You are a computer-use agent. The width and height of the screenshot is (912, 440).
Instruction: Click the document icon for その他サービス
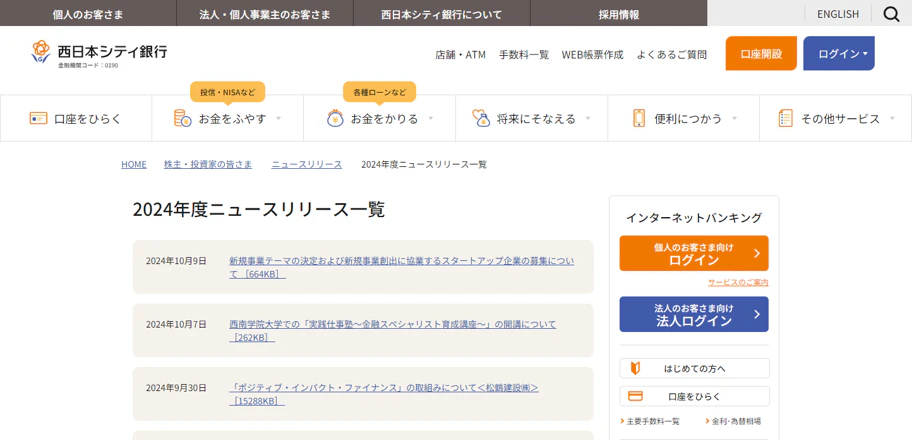click(785, 118)
